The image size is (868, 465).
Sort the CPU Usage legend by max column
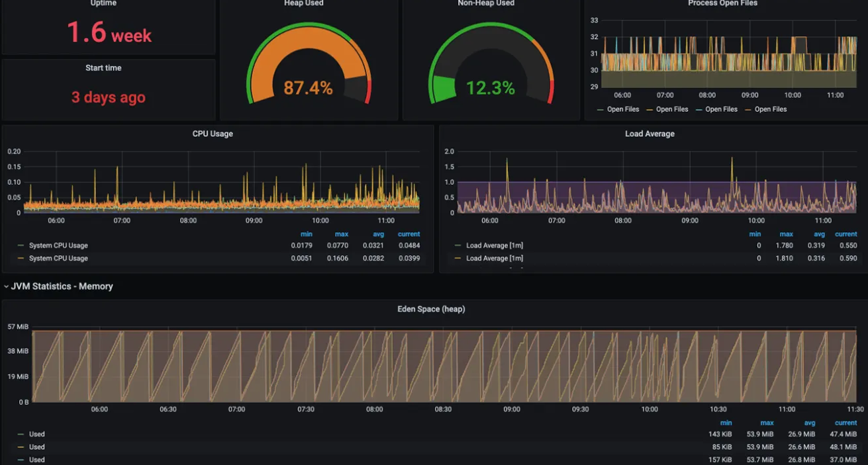[341, 234]
